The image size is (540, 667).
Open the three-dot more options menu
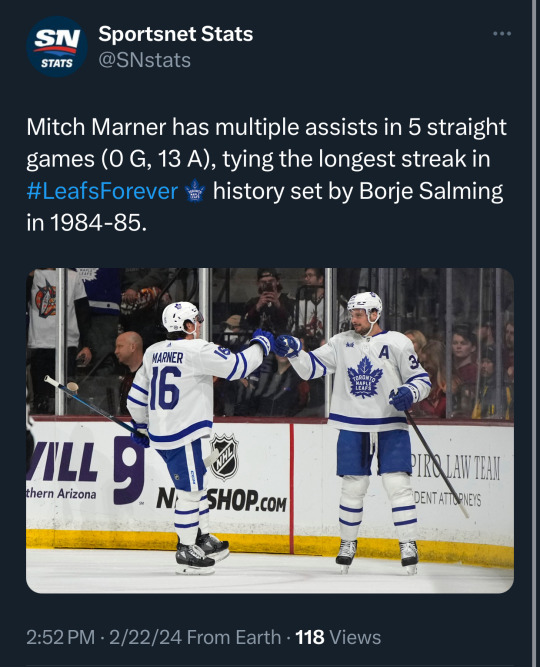[x=502, y=34]
